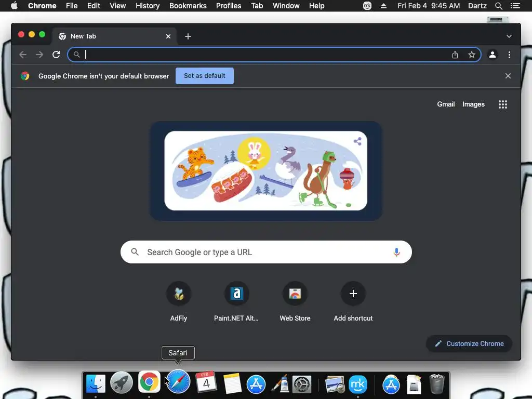Dismiss the default browser notification bar

[508, 76]
